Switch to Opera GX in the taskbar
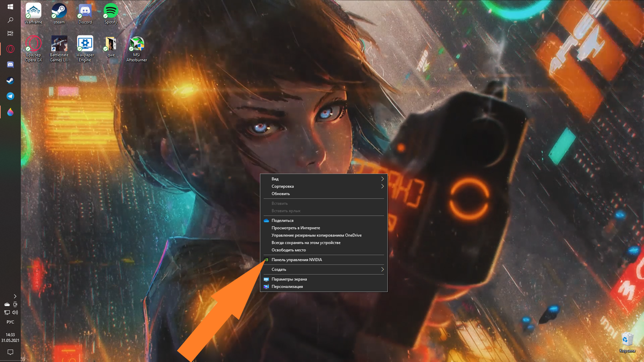 [x=10, y=49]
